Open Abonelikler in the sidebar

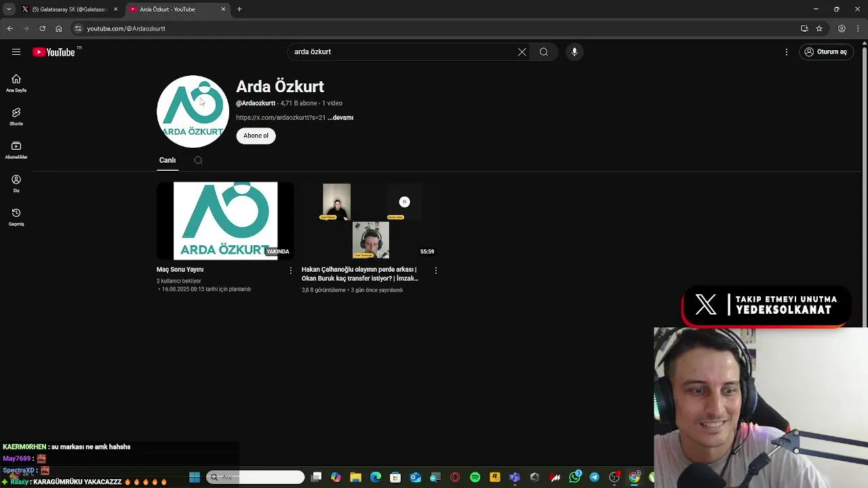(16, 150)
